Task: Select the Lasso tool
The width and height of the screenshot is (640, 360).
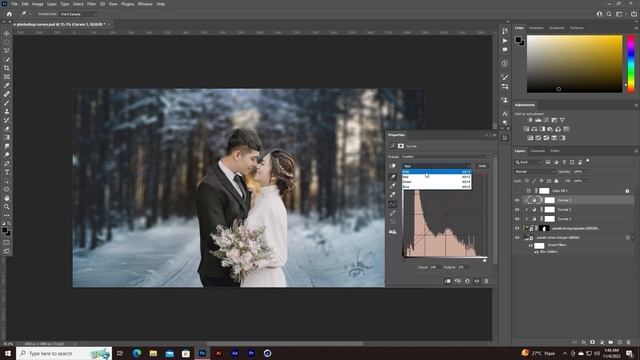Action: 7,51
